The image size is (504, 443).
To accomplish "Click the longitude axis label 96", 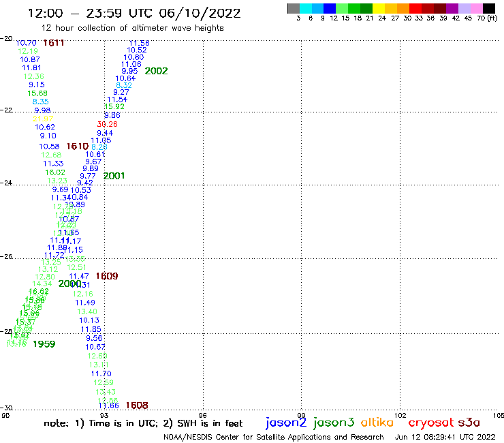I will click(x=203, y=415).
